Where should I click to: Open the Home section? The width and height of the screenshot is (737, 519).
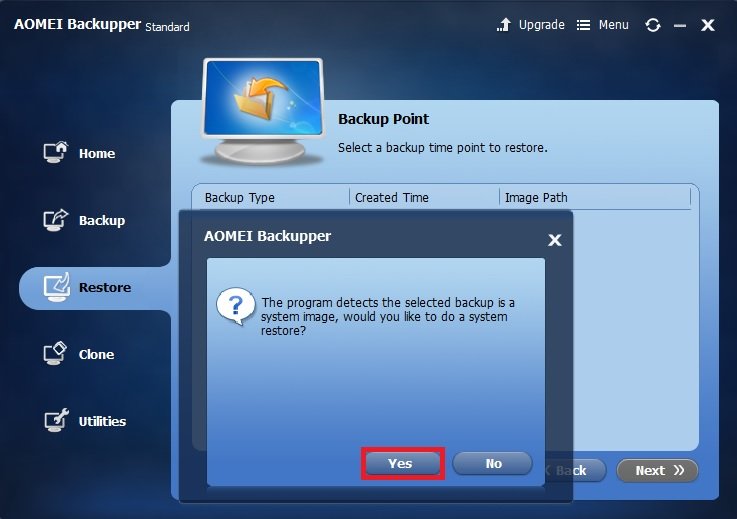click(79, 153)
